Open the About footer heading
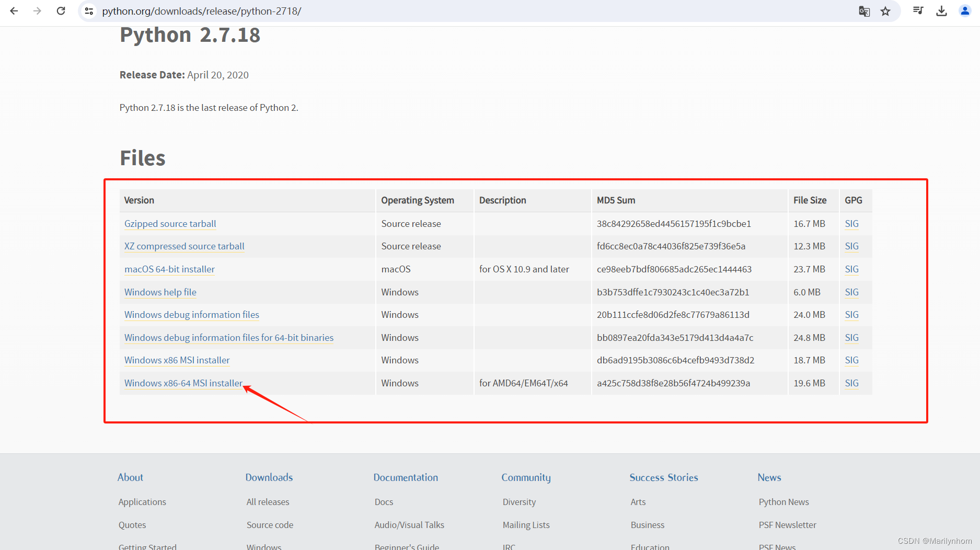980x550 pixels. point(130,477)
